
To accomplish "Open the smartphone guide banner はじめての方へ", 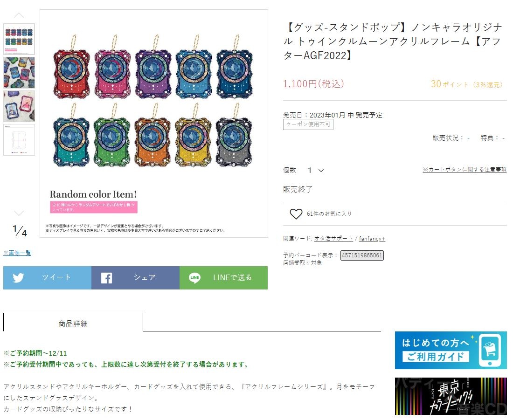I will pos(451,351).
